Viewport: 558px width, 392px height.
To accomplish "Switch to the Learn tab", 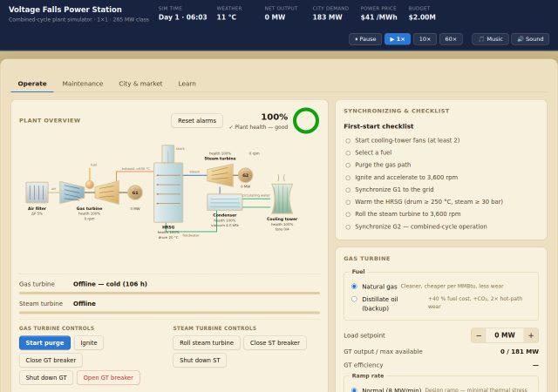I will coord(187,84).
